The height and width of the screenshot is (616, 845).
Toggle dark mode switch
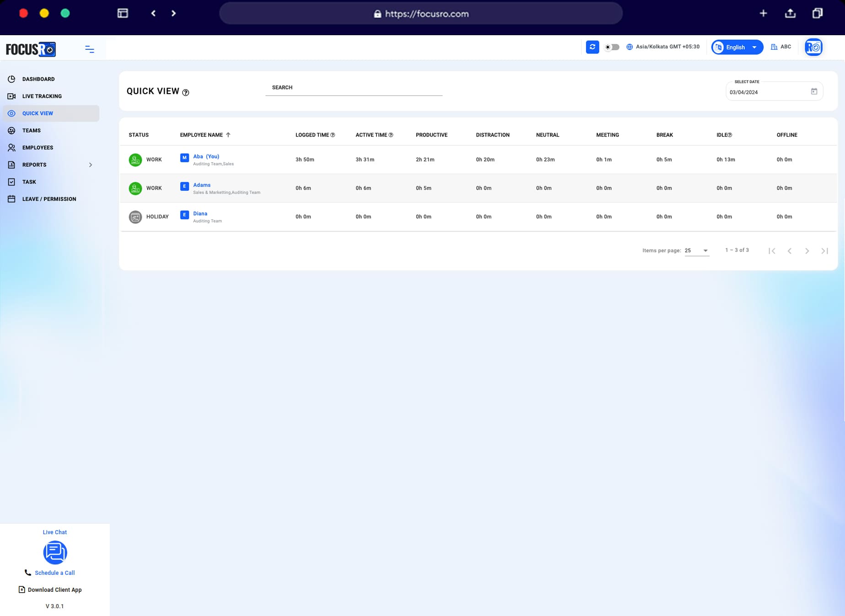611,47
